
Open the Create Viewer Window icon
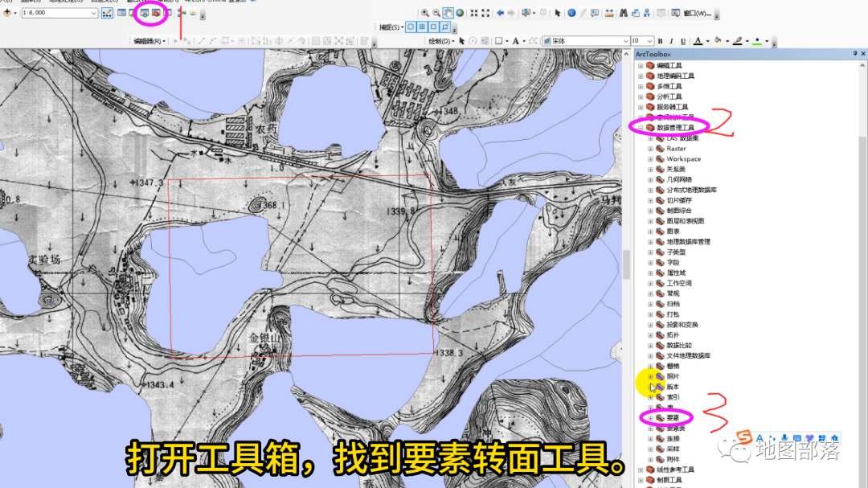coord(675,13)
